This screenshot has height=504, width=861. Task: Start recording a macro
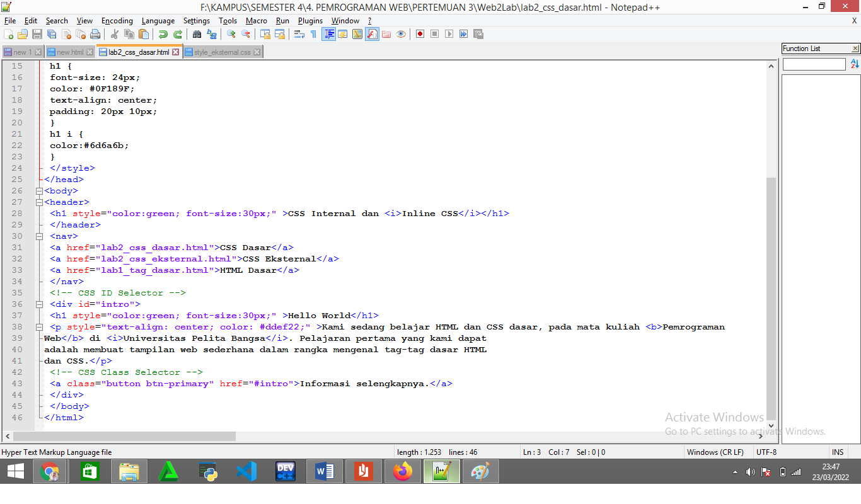420,33
